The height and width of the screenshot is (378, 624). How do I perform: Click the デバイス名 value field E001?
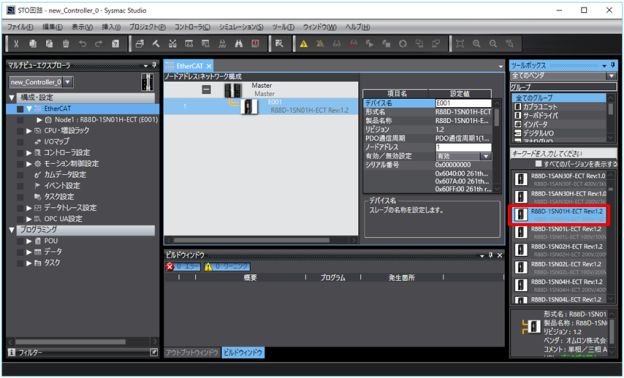pyautogui.click(x=463, y=103)
